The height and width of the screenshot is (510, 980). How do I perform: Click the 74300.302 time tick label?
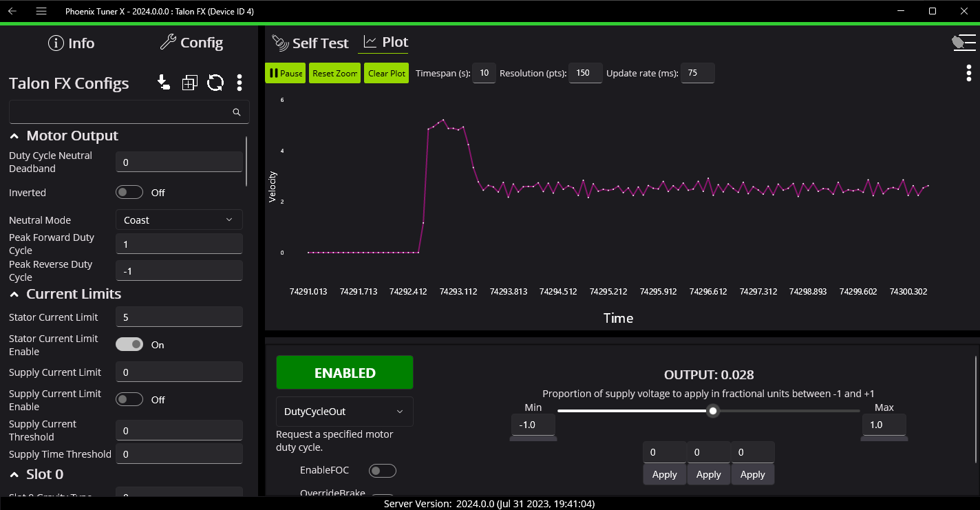pos(908,291)
